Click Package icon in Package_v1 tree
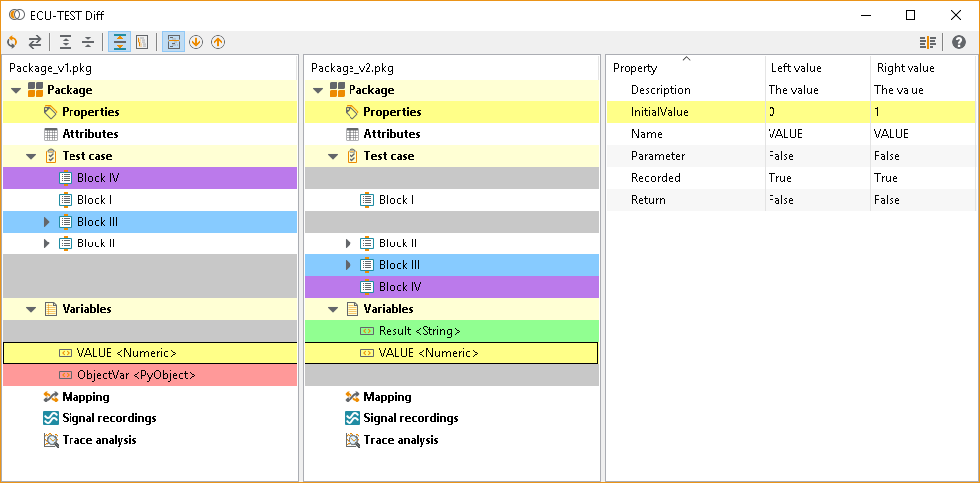 point(35,90)
